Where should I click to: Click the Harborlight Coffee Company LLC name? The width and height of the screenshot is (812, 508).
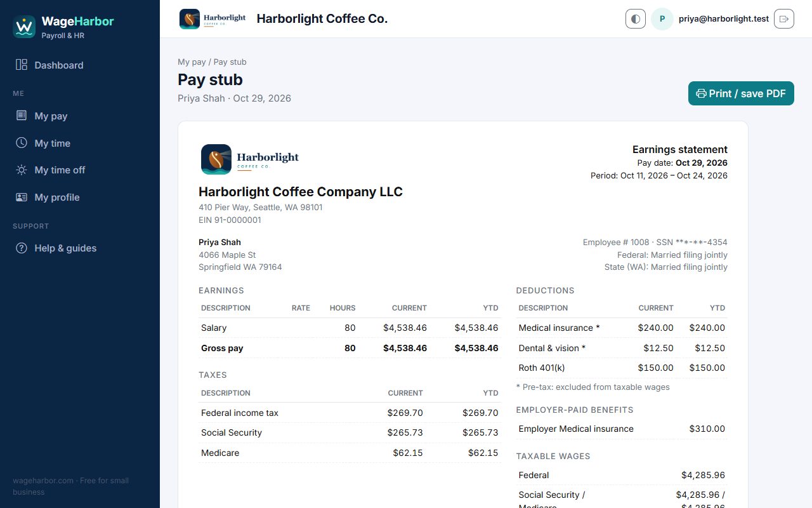[x=301, y=192]
